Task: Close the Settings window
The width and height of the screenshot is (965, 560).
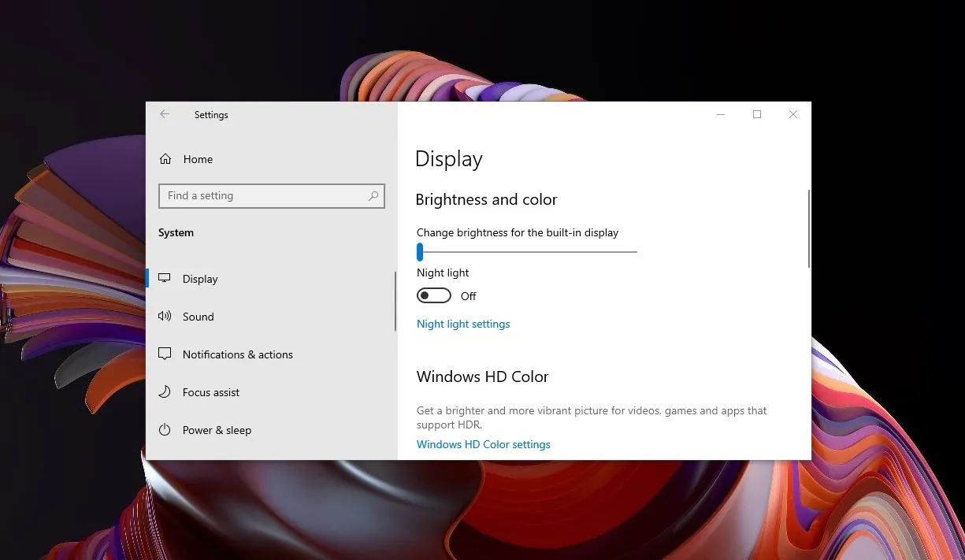Action: pyautogui.click(x=793, y=114)
